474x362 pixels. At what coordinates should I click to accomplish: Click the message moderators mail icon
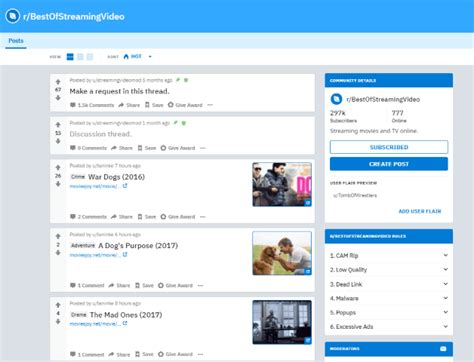point(443,349)
